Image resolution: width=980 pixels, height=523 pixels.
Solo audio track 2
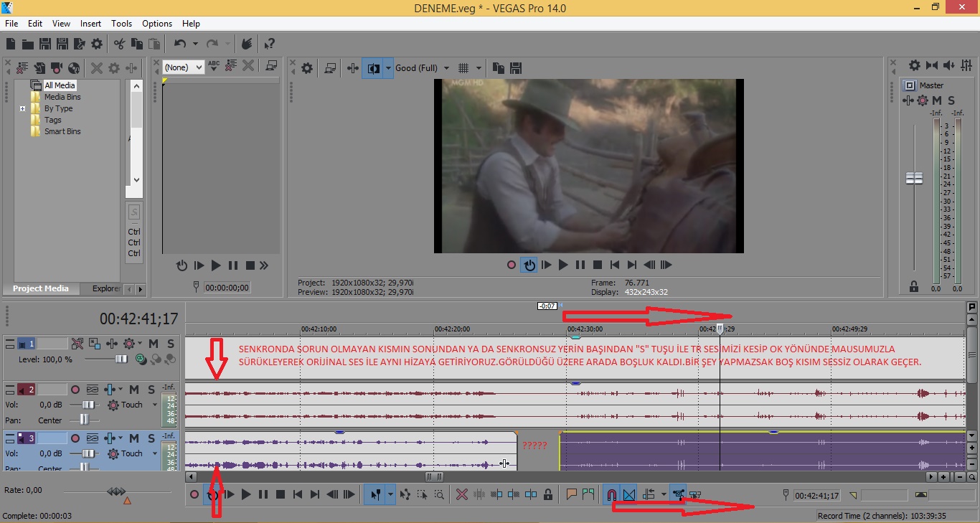pyautogui.click(x=151, y=390)
